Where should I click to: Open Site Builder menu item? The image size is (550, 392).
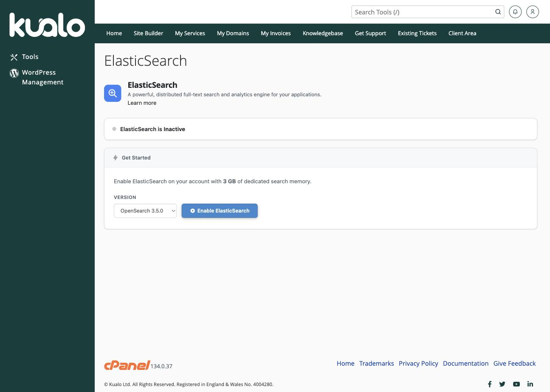tap(148, 33)
